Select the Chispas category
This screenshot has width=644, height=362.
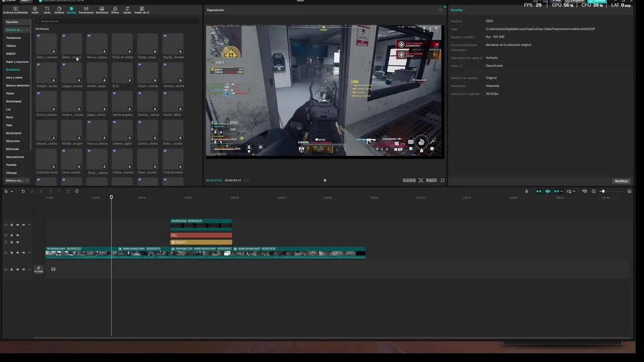11,172
